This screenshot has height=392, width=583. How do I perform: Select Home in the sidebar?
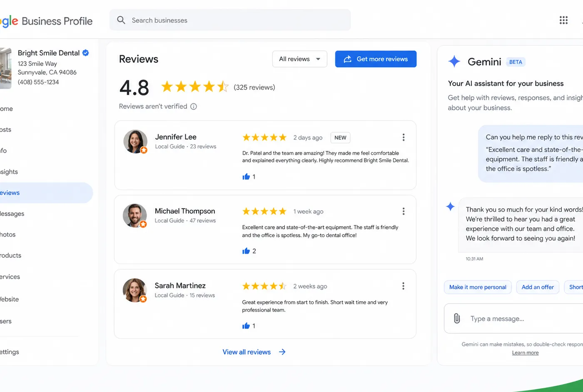pos(6,109)
